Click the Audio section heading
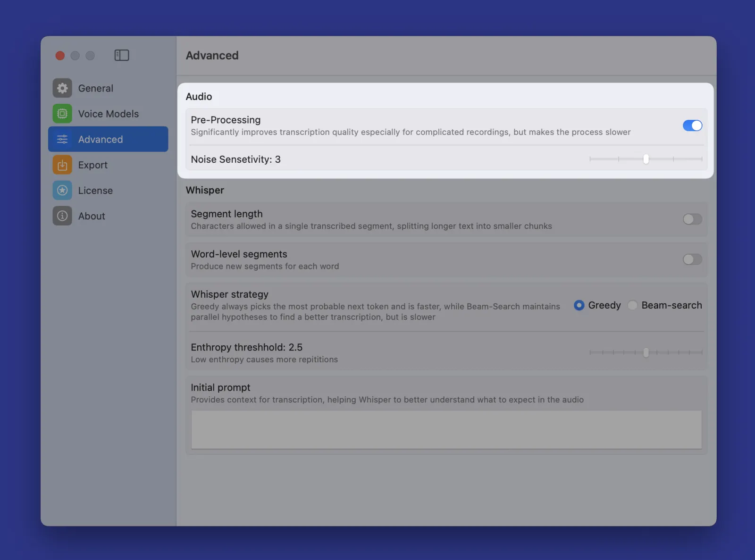Screen dimensions: 755x560 (199, 97)
